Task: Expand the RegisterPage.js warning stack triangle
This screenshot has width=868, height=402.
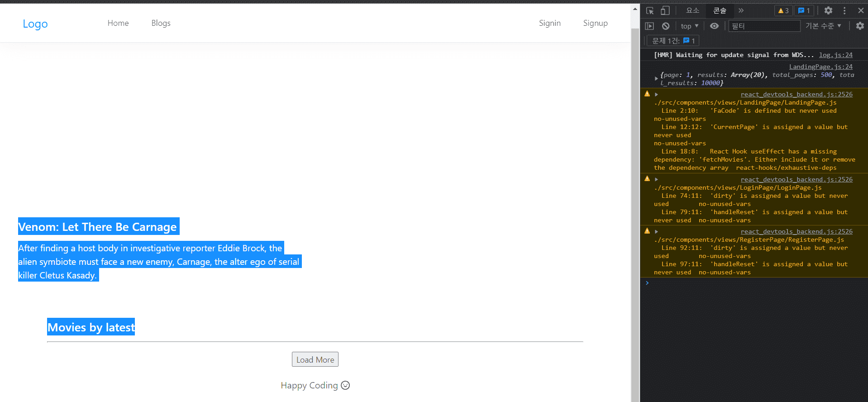Action: coord(656,231)
